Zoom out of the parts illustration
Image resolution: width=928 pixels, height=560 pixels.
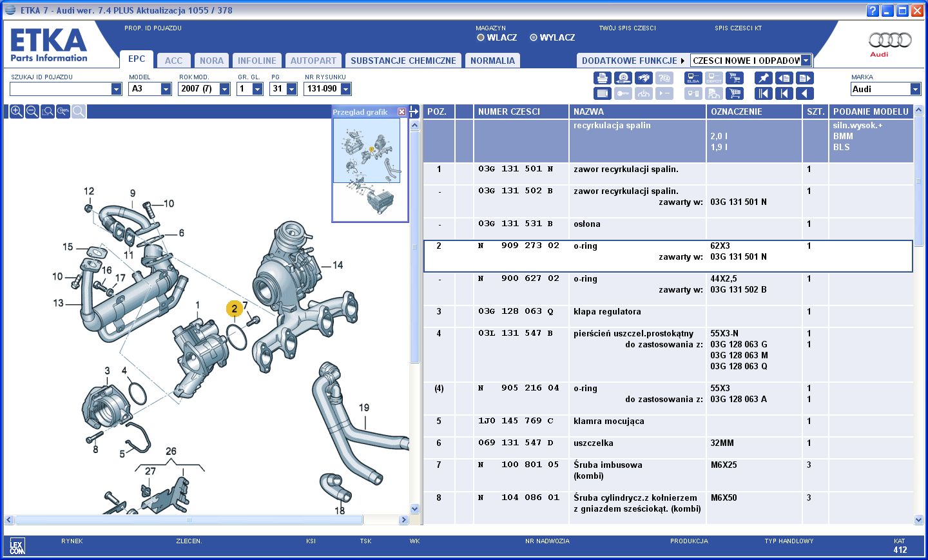coord(32,111)
